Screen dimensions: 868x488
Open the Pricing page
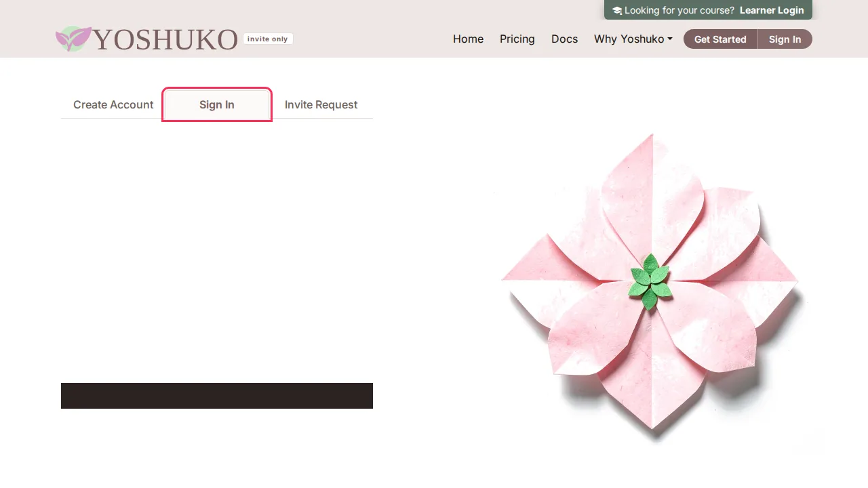click(x=517, y=39)
